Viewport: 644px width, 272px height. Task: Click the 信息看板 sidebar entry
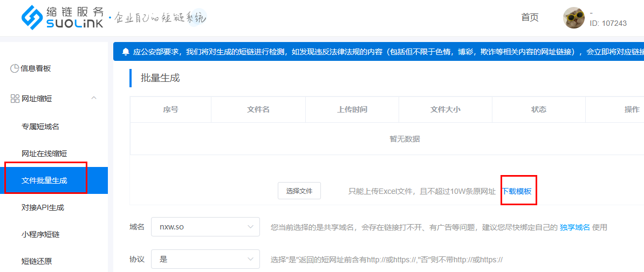[36, 68]
